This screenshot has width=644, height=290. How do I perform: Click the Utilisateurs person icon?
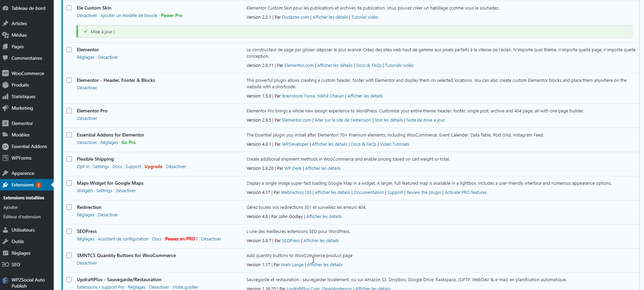[x=5, y=230]
